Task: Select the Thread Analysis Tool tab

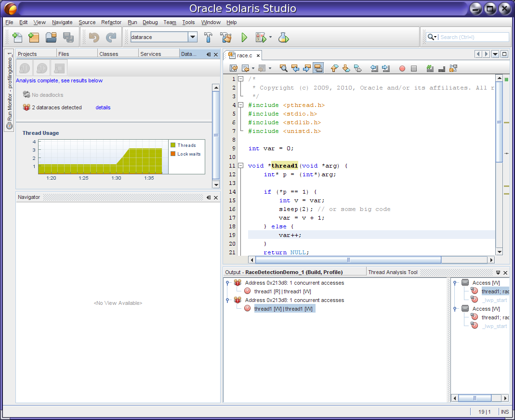Action: pyautogui.click(x=393, y=272)
